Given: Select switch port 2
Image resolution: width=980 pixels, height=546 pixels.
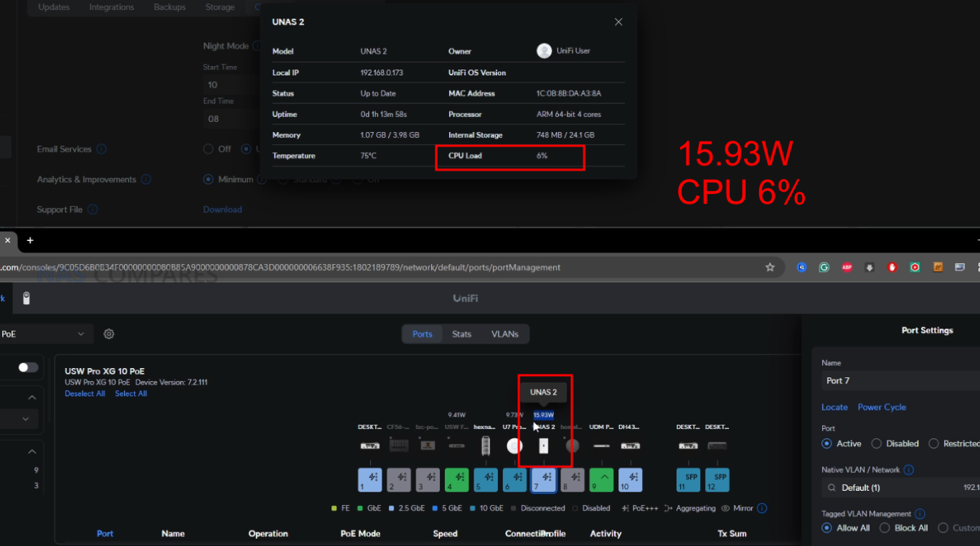Looking at the screenshot, I should pyautogui.click(x=399, y=480).
